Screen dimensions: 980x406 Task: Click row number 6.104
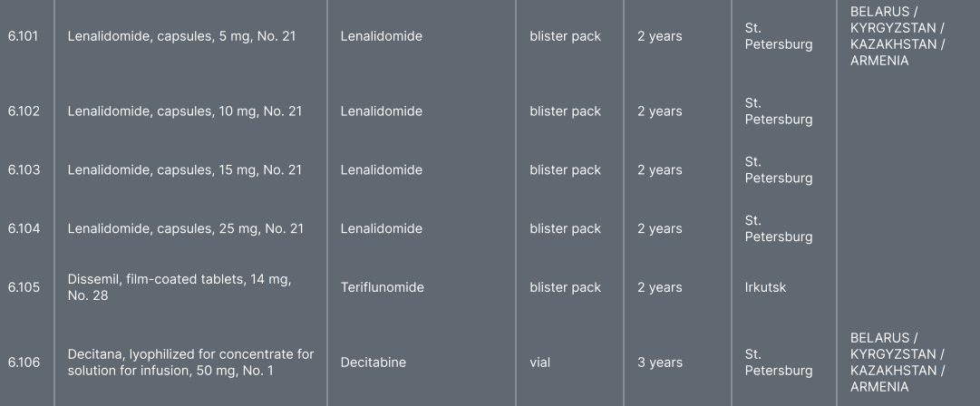click(24, 228)
